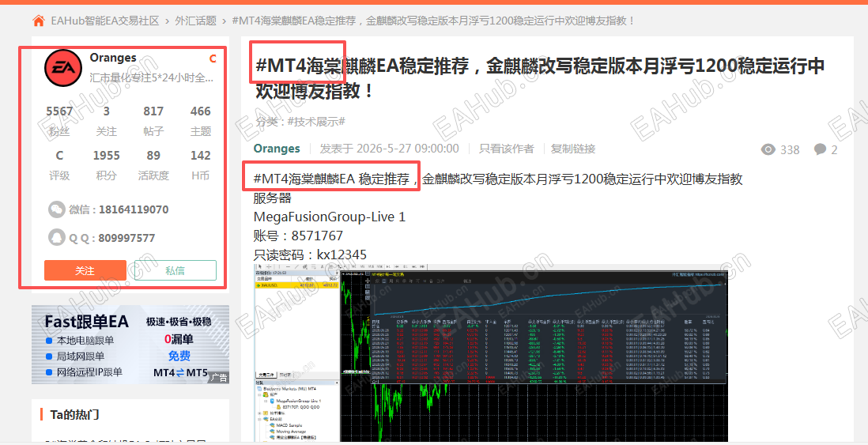
Task: Copy the post link with 复制链接
Action: [x=573, y=149]
